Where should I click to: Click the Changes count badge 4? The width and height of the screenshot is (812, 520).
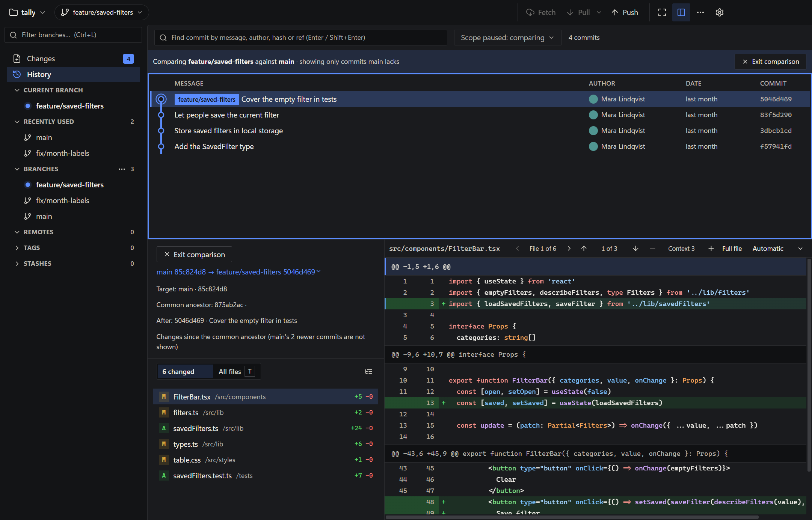pos(128,59)
